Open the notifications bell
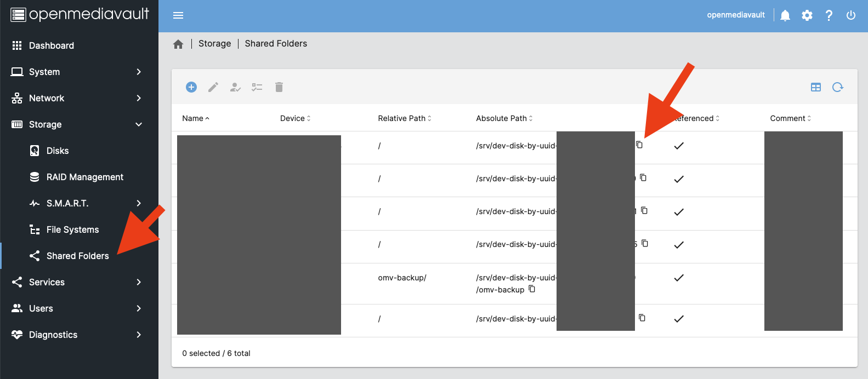The width and height of the screenshot is (868, 379). click(x=785, y=15)
